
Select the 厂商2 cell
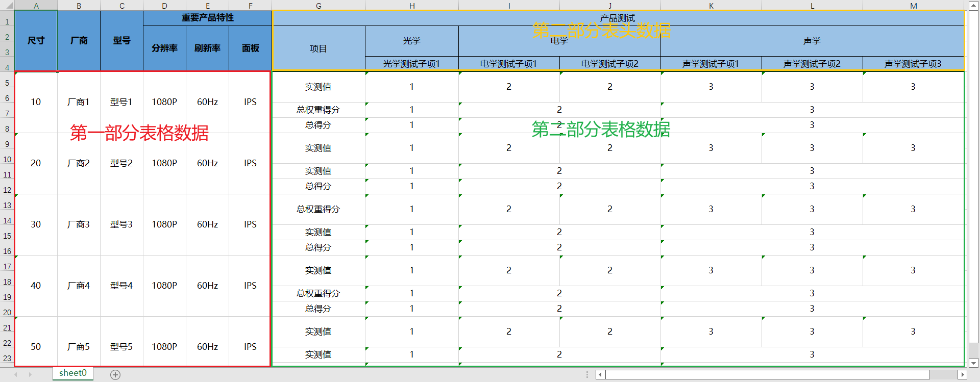79,163
